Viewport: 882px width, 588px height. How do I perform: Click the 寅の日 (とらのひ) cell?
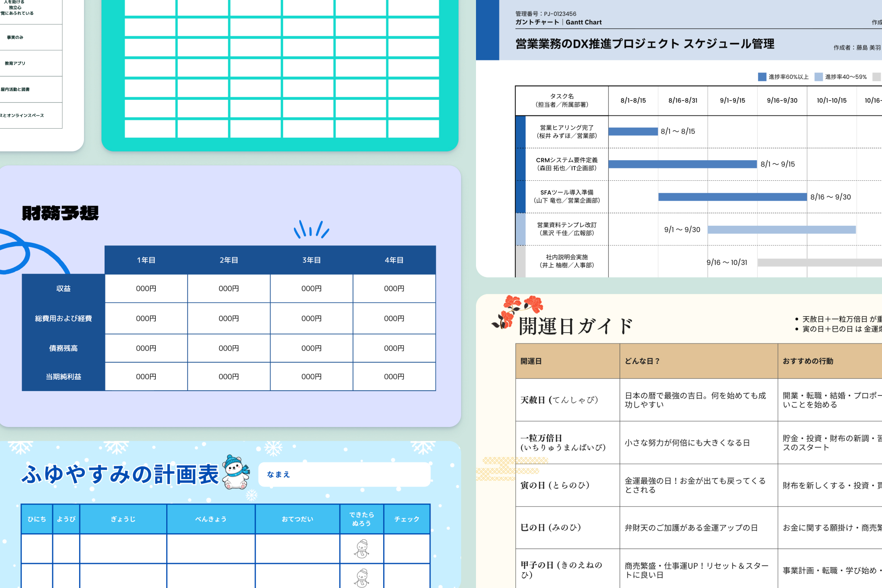(568, 485)
